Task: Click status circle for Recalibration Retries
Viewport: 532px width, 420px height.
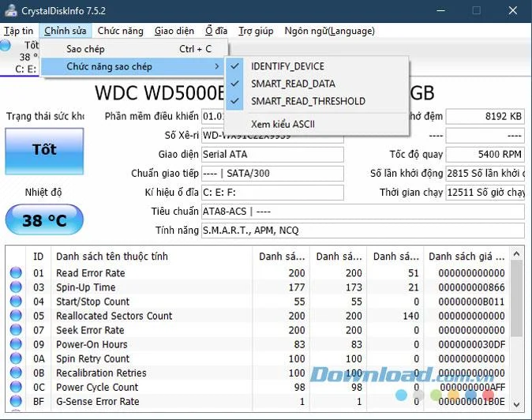Action: 16,373
